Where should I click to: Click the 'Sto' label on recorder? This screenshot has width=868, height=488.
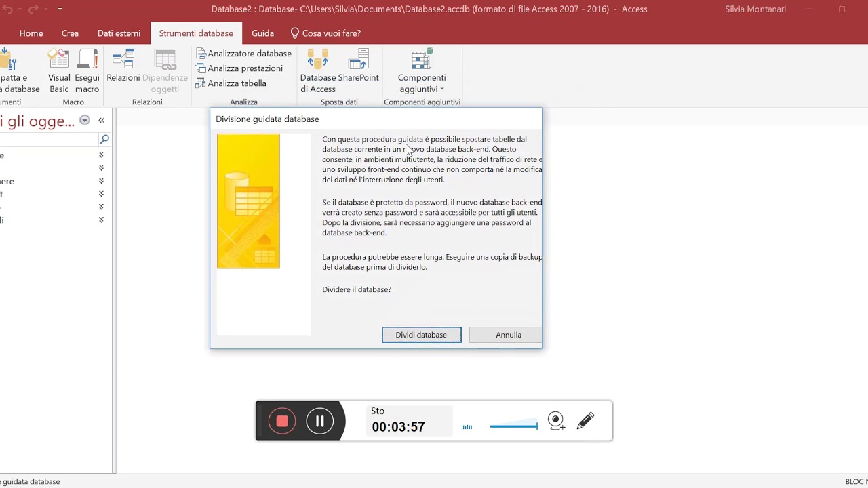[378, 411]
